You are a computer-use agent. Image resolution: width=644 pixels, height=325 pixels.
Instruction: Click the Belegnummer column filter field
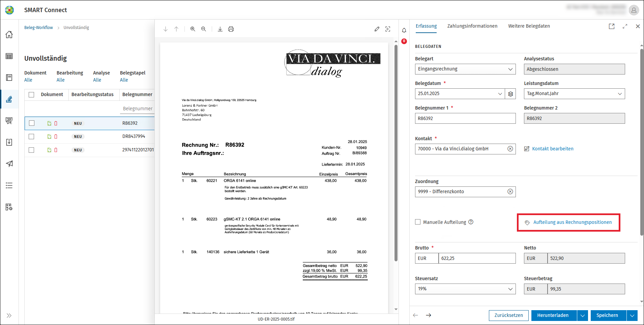[138, 109]
